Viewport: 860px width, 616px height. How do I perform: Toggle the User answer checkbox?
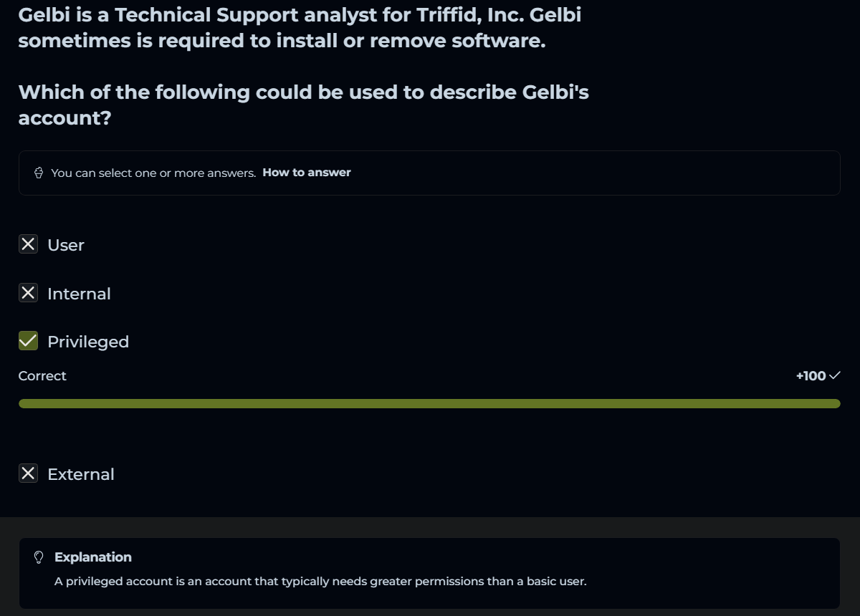(28, 245)
